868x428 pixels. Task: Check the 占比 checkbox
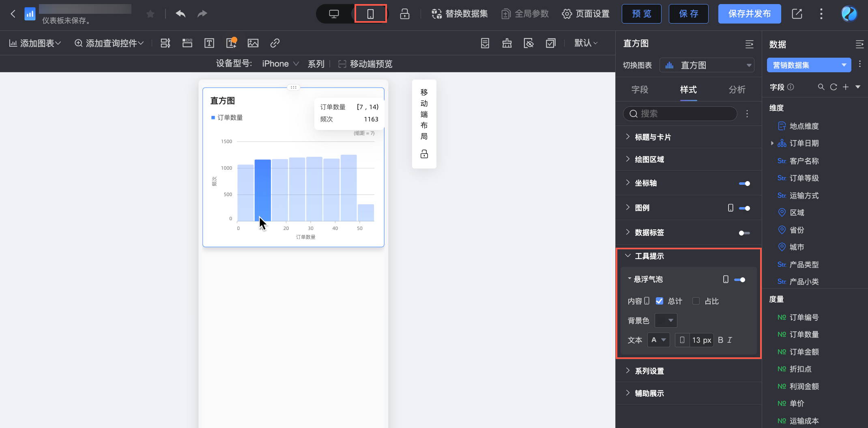click(x=696, y=301)
